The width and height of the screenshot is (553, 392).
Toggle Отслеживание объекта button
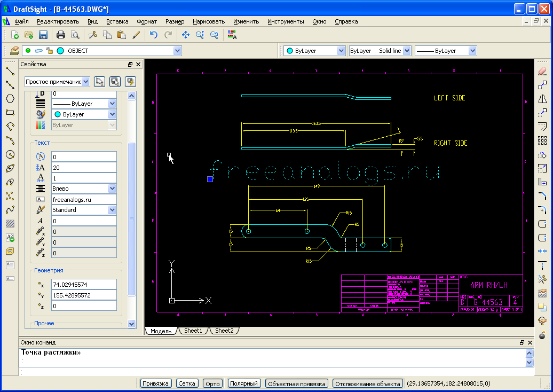(368, 383)
